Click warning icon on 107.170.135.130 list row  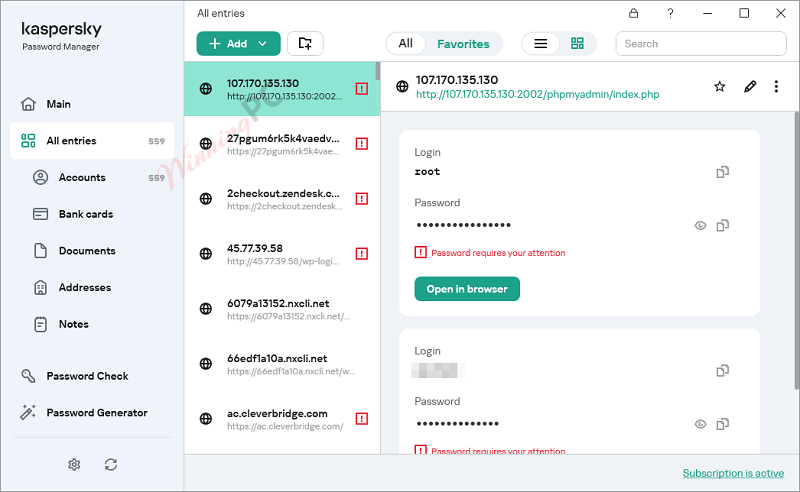coord(362,89)
